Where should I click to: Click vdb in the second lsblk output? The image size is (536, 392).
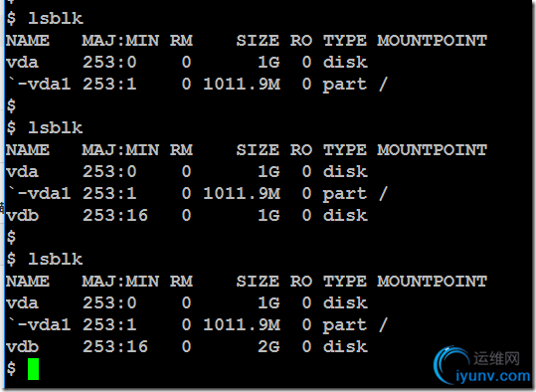click(x=22, y=215)
